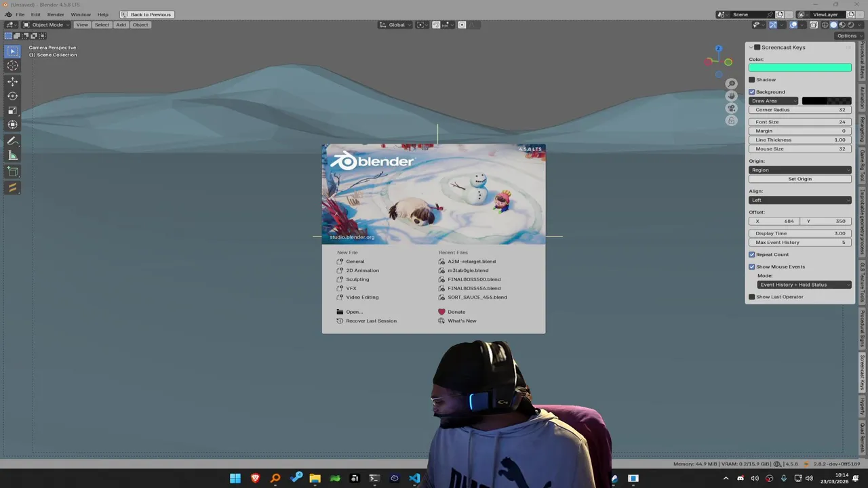Open the Draw Area dropdown
This screenshot has height=488, width=868.
pyautogui.click(x=774, y=101)
